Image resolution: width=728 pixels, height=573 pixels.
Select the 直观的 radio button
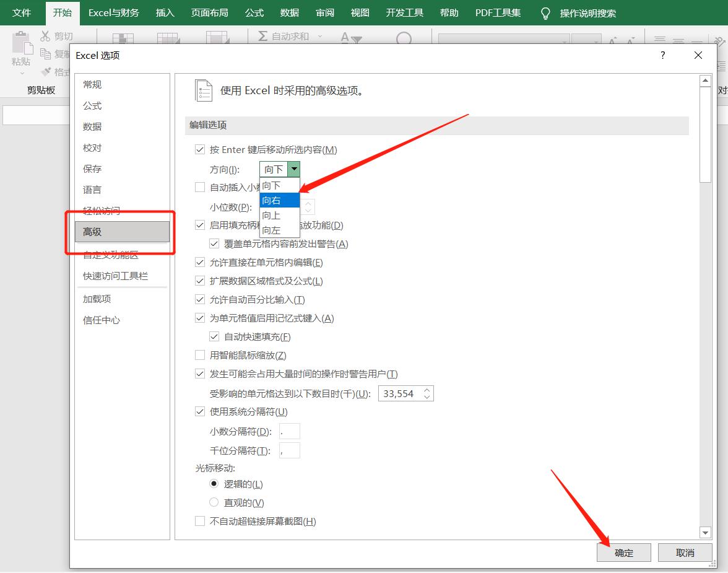[214, 502]
